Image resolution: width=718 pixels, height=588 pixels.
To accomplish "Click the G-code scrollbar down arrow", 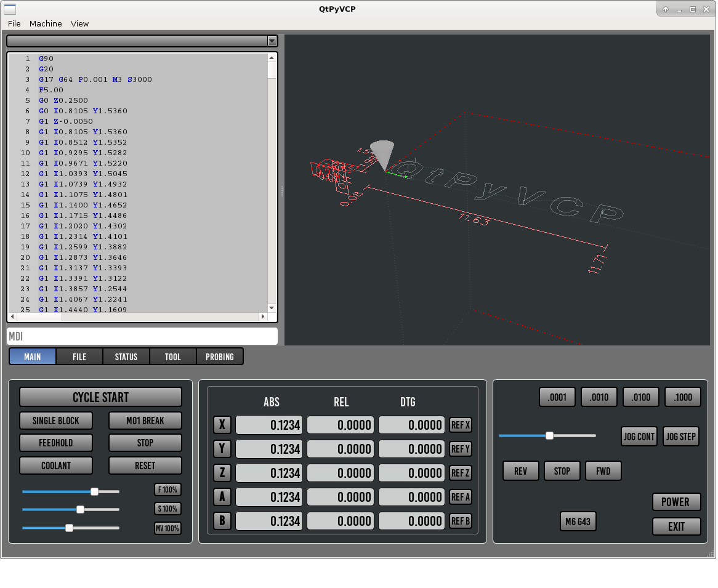I will click(x=272, y=308).
